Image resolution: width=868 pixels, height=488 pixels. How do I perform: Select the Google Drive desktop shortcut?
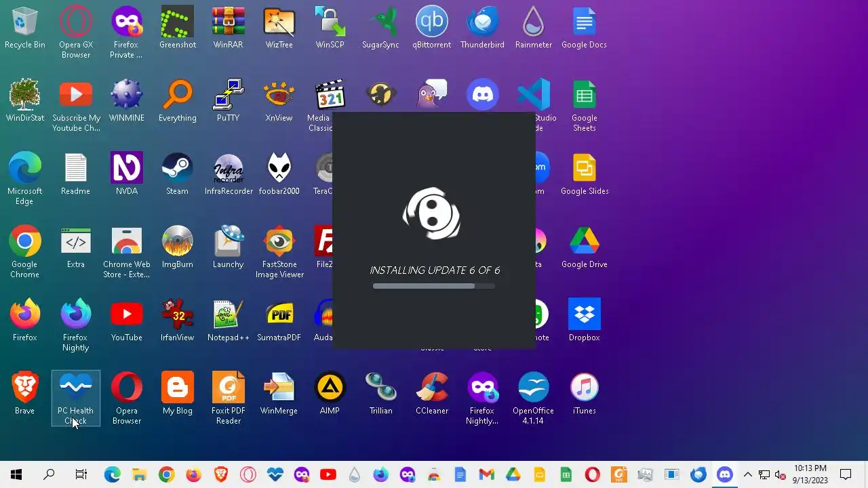(x=584, y=248)
